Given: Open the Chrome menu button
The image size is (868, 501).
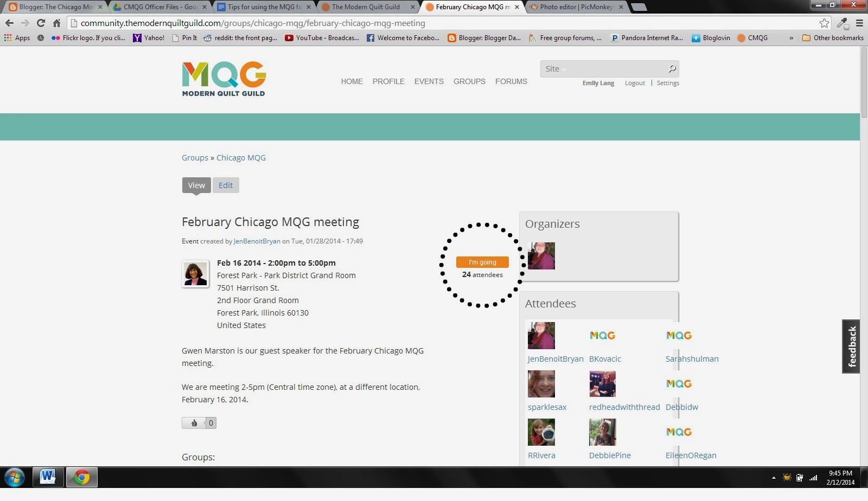Looking at the screenshot, I should pos(859,23).
